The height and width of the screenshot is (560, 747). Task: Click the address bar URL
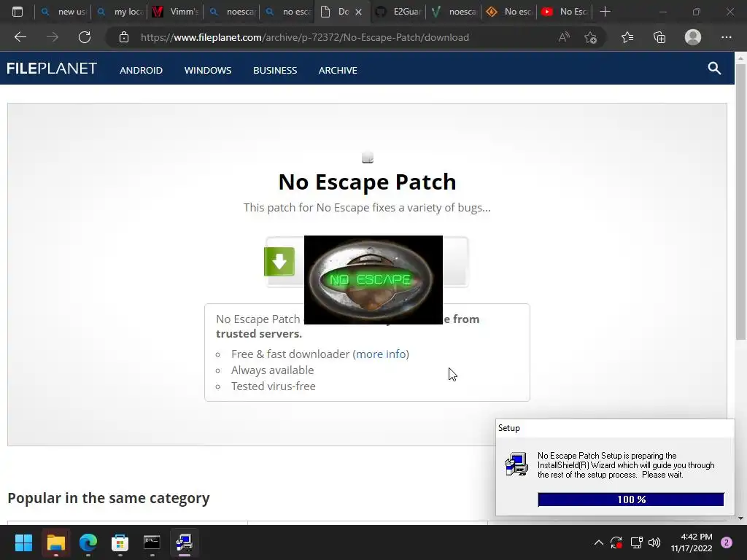click(305, 37)
